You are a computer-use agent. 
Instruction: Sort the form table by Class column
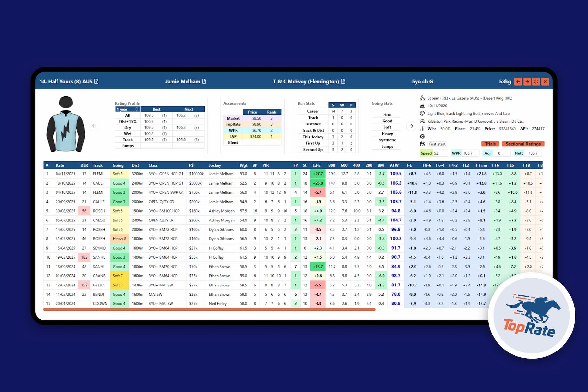click(x=153, y=165)
